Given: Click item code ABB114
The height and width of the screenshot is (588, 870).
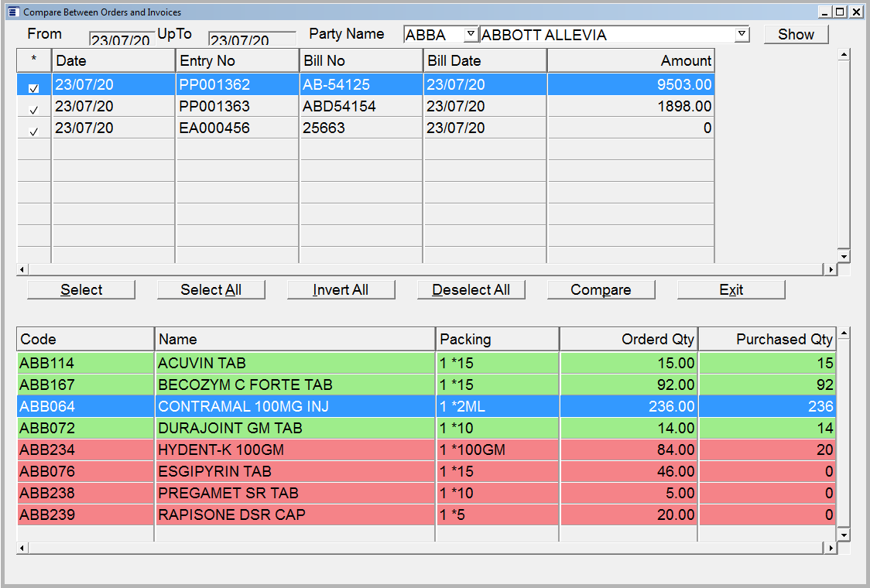Looking at the screenshot, I should tap(85, 363).
